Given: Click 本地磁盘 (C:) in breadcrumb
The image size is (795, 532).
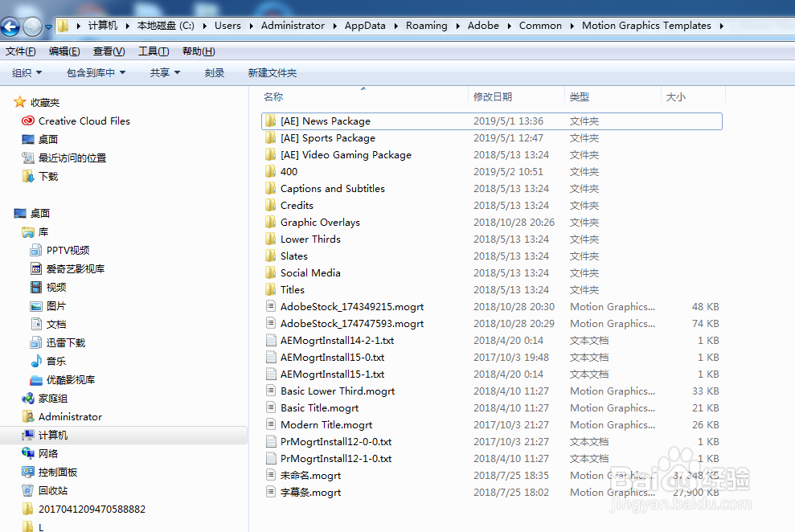Looking at the screenshot, I should pyautogui.click(x=166, y=26).
